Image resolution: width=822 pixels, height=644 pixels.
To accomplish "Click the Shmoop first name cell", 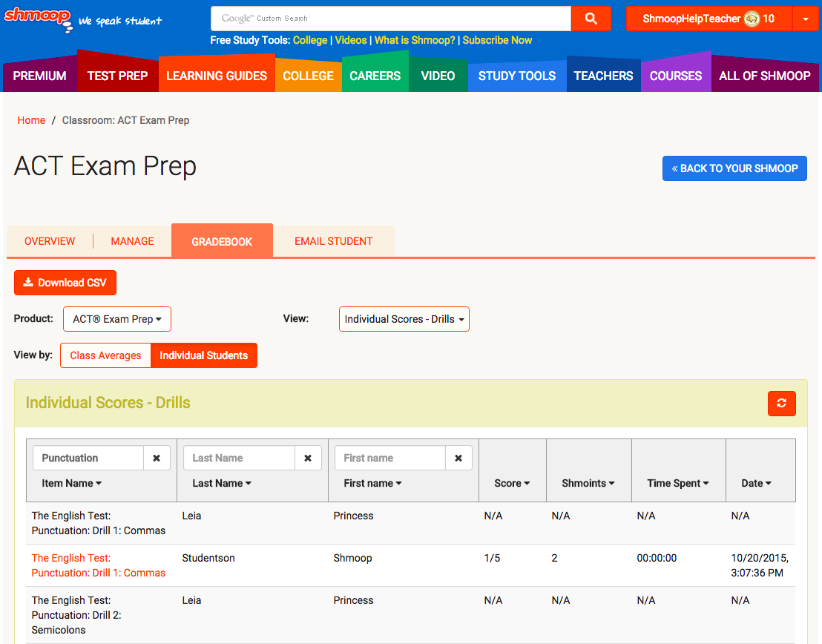I will click(x=353, y=558).
